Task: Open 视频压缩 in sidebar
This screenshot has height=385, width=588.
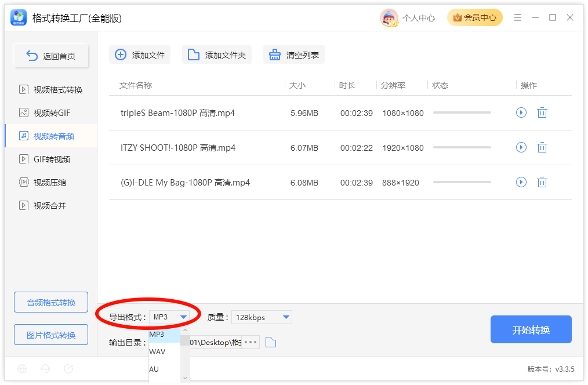Action: point(50,183)
